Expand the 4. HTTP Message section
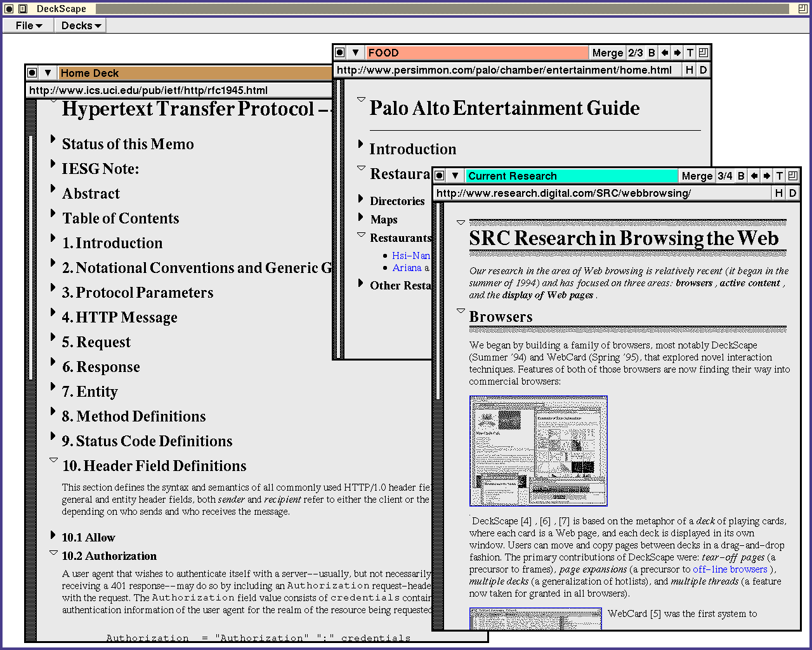 coord(53,312)
